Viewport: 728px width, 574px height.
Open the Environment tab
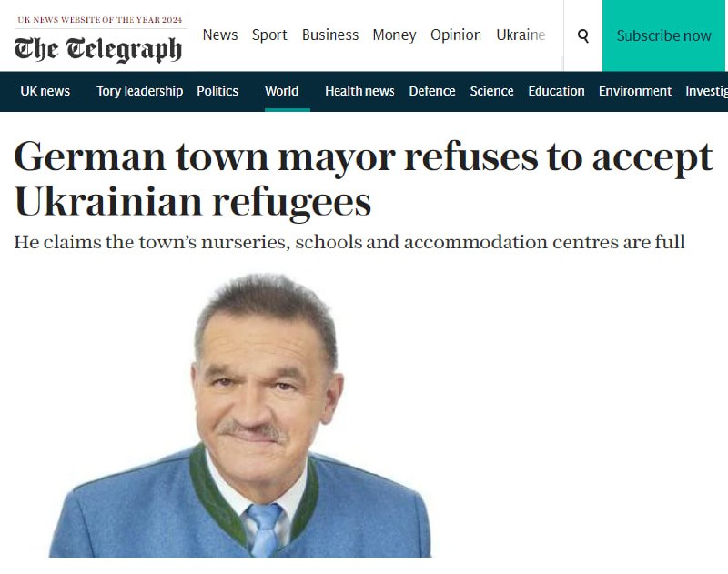click(635, 91)
